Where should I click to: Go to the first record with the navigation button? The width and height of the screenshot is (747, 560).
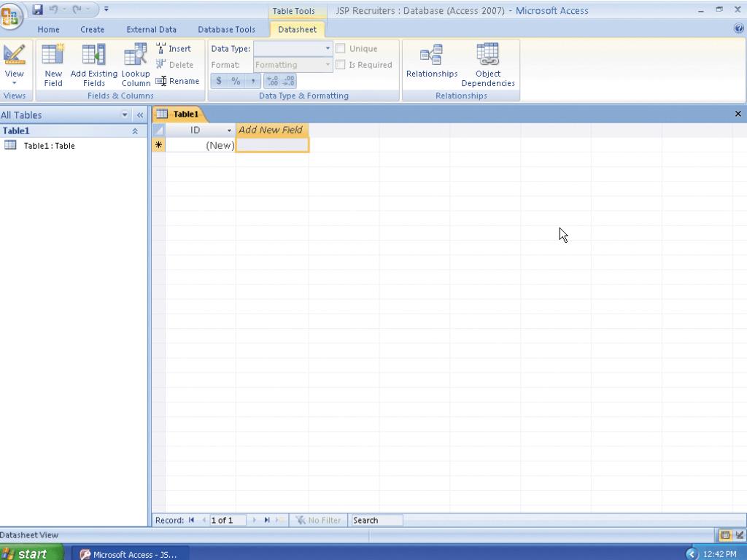[192, 521]
